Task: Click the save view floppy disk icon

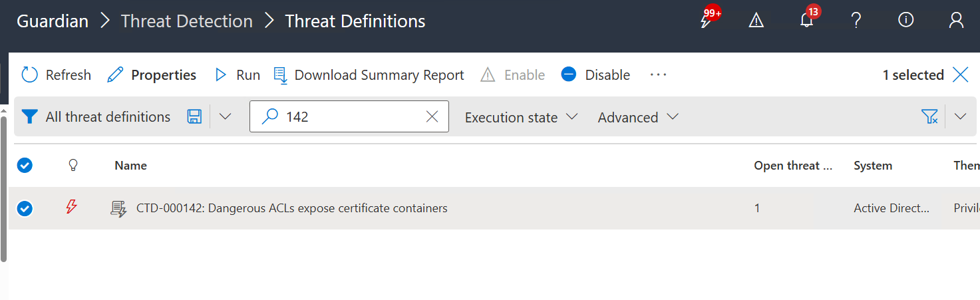Action: click(194, 117)
